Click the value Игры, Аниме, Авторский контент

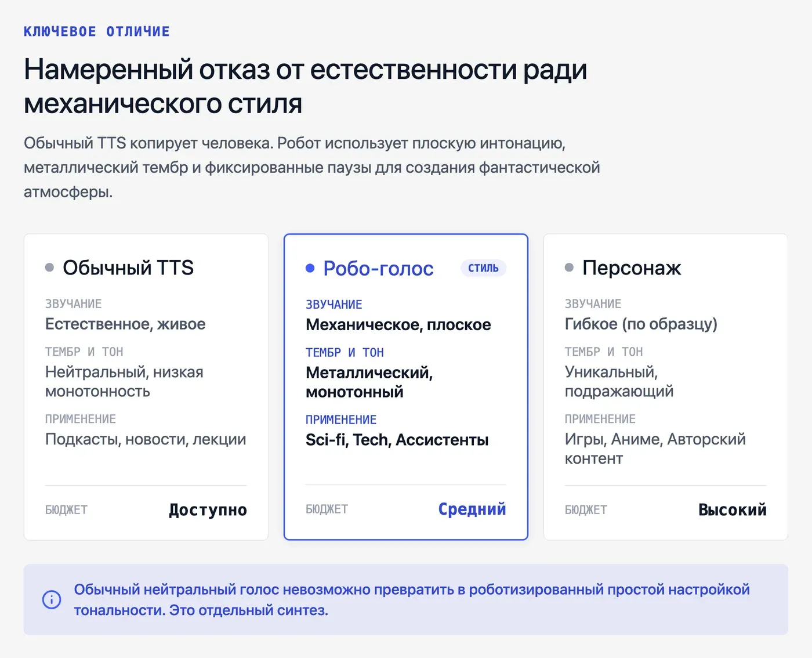coord(655,449)
